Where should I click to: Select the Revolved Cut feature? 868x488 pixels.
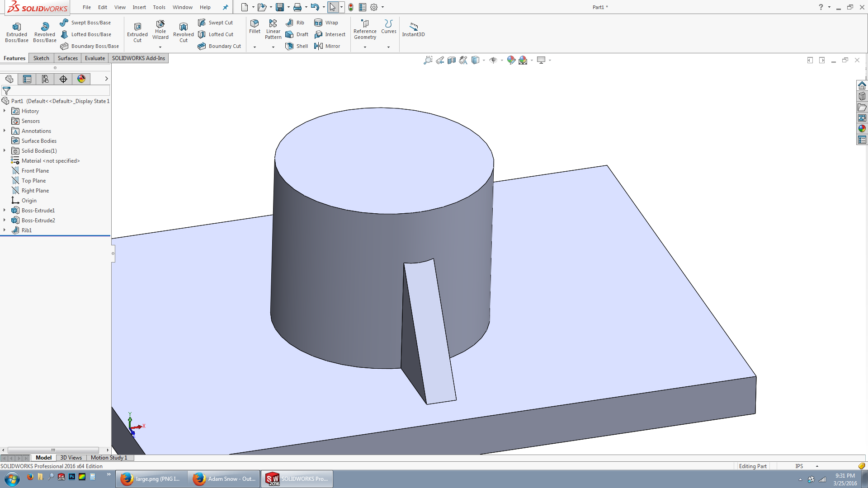coord(183,30)
